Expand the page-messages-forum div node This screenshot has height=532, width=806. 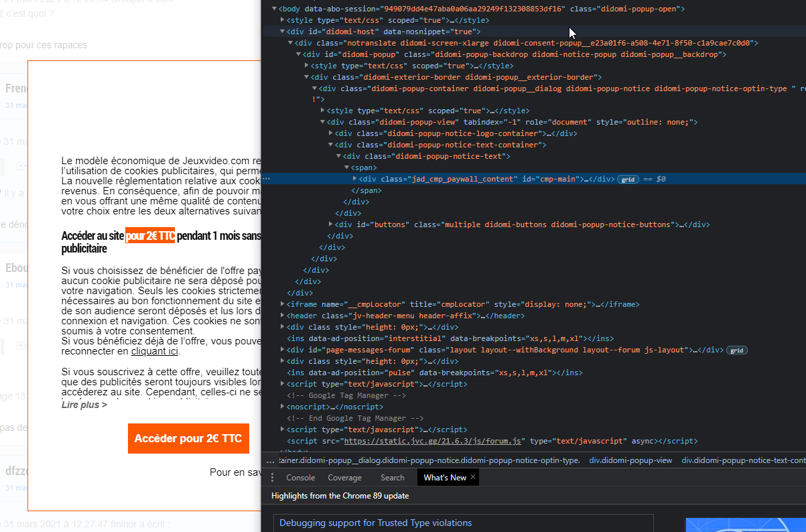pyautogui.click(x=283, y=350)
